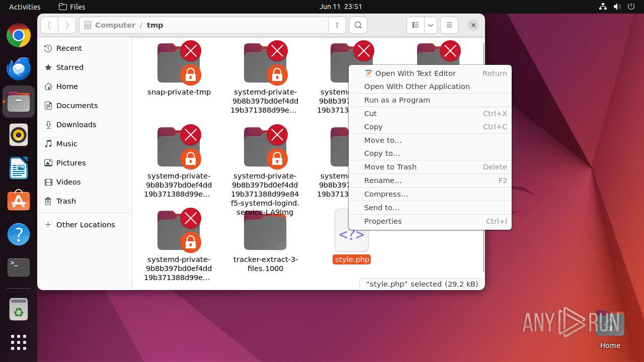Launch LibreOffice Writer from dock
The height and width of the screenshot is (362, 644).
[x=19, y=168]
